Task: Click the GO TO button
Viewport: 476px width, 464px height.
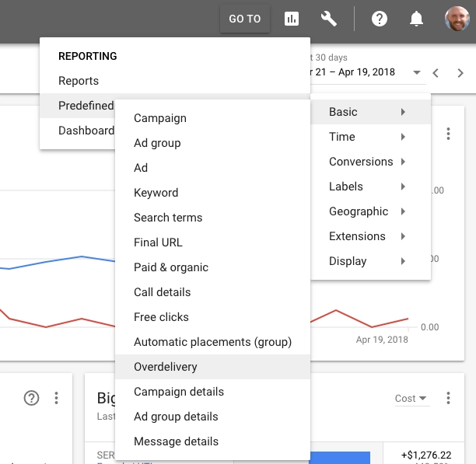Action: 245,19
